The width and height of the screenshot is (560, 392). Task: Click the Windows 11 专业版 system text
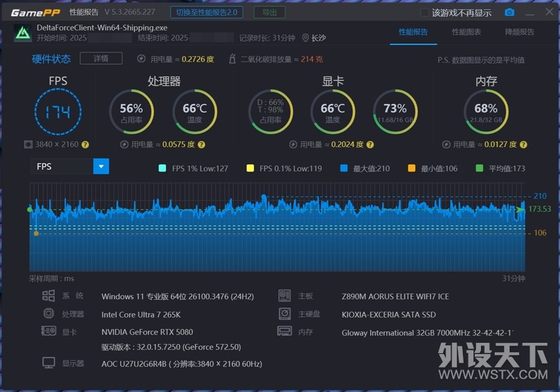click(177, 296)
